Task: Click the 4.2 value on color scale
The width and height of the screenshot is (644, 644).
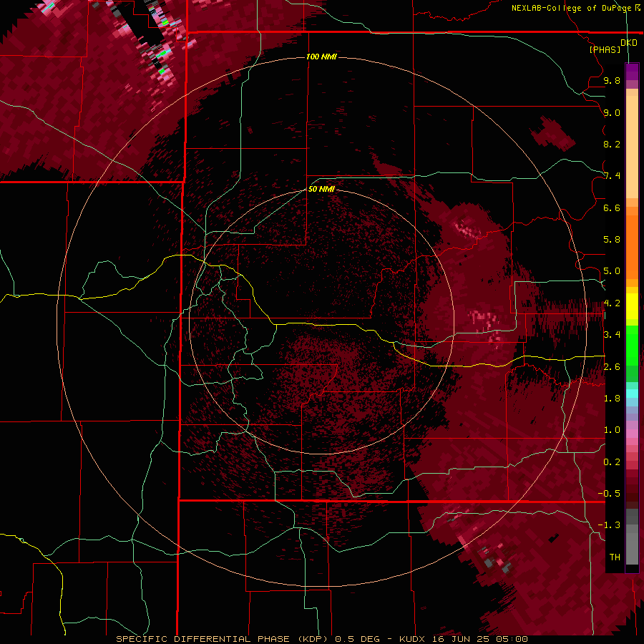Action: 612,303
